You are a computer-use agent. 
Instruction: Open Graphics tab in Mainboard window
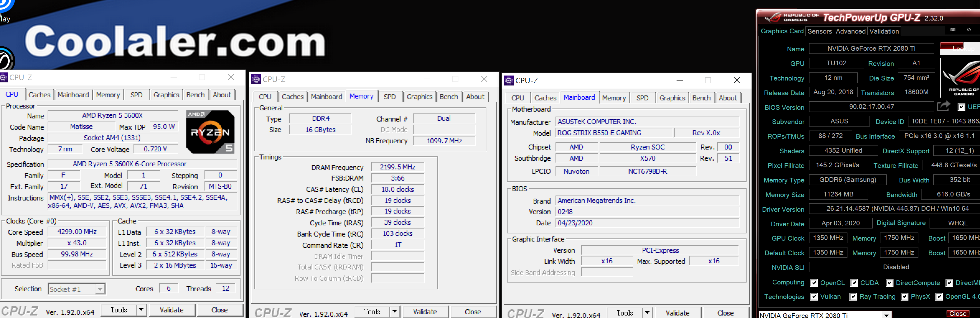point(672,98)
